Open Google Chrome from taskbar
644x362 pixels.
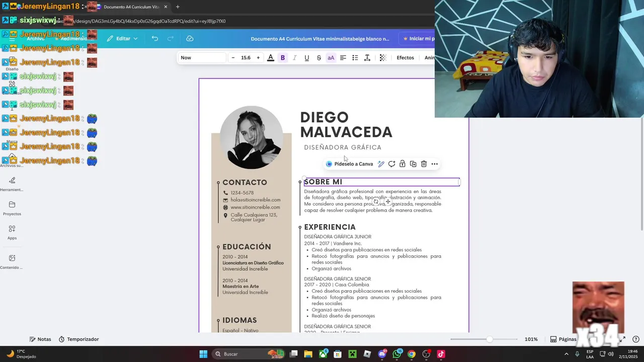tap(412, 354)
